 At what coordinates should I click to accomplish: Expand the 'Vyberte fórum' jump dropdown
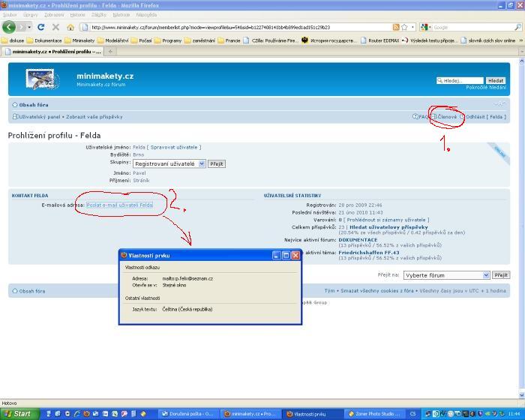click(446, 275)
